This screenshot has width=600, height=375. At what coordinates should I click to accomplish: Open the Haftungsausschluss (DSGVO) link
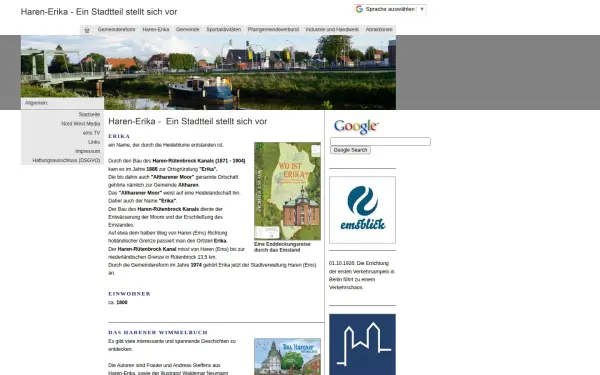(x=66, y=160)
